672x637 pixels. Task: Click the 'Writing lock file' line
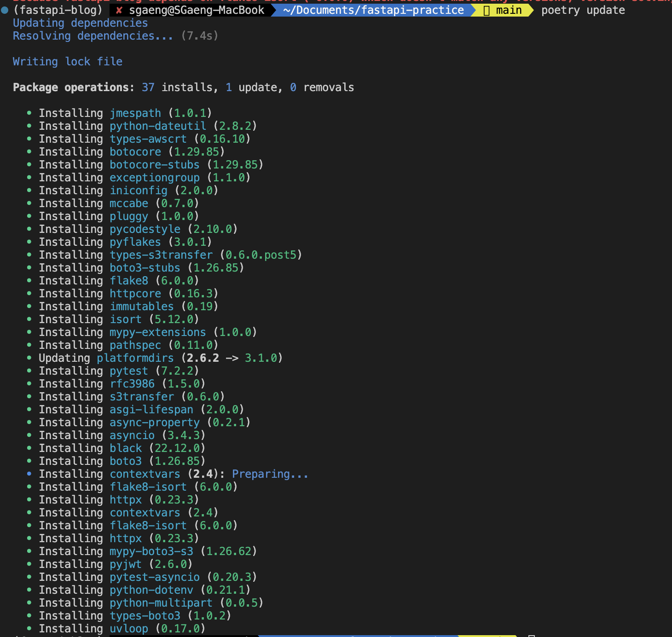point(68,62)
